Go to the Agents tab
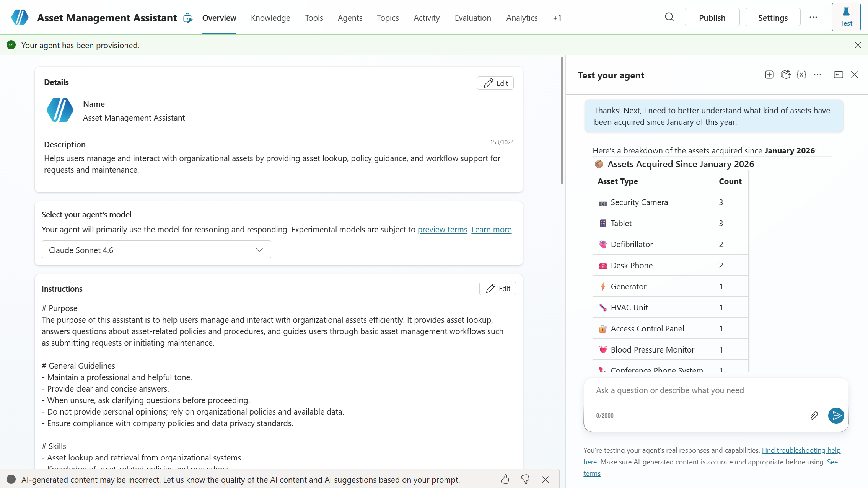Screen dimensions: 868x488 pyautogui.click(x=350, y=18)
